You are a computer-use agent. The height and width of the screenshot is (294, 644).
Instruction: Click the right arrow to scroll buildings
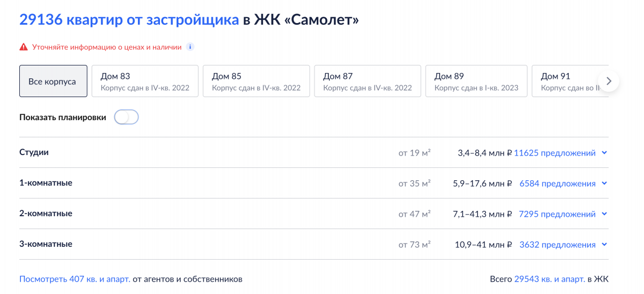point(609,81)
